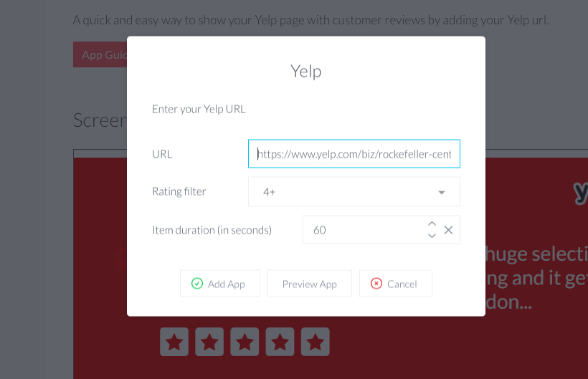Viewport: 588px width, 379px height.
Task: Click the green checkmark icon on Add App
Action: pyautogui.click(x=197, y=284)
